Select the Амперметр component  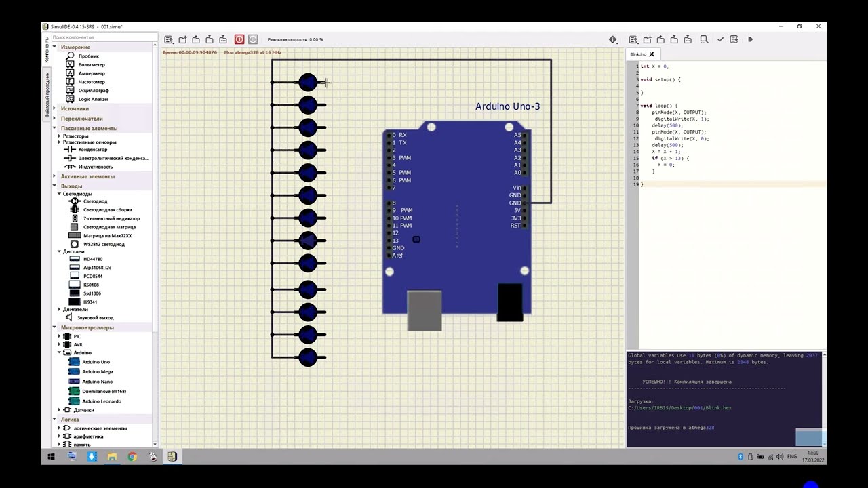(x=92, y=73)
